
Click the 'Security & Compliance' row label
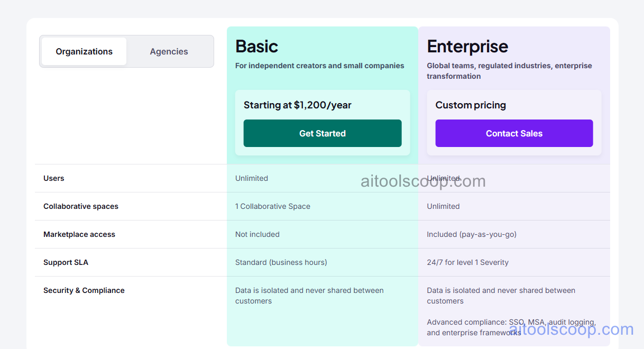click(84, 290)
